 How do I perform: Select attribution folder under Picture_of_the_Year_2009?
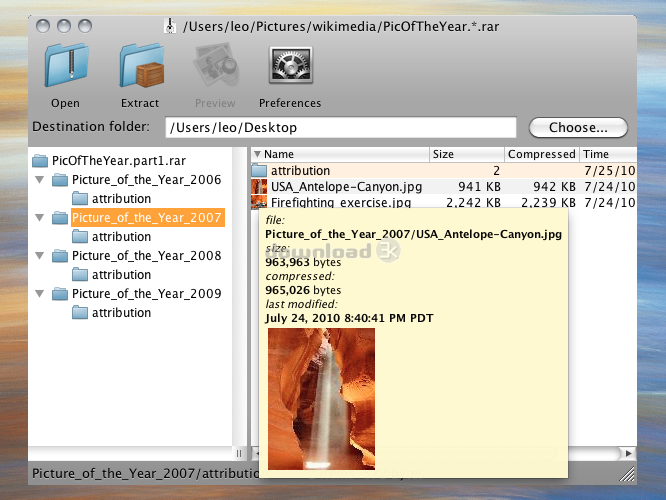121,313
